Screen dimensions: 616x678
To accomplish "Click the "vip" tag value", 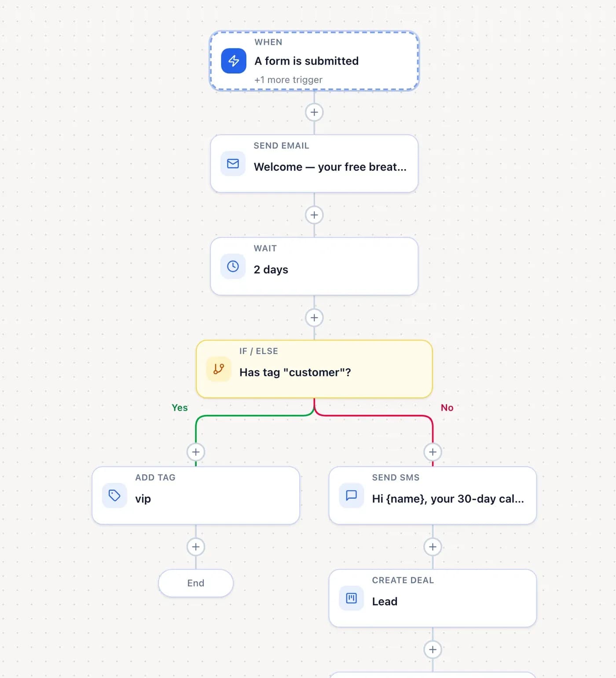I will (x=143, y=499).
